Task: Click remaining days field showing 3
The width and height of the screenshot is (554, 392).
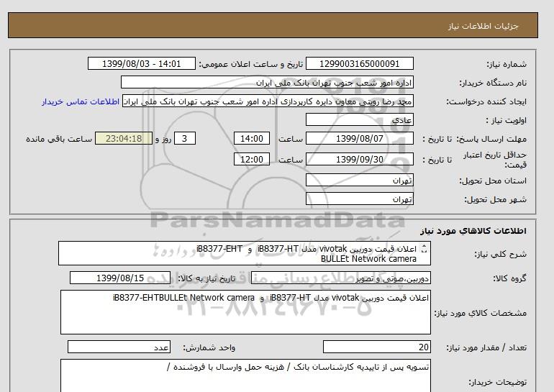Action: [184, 138]
